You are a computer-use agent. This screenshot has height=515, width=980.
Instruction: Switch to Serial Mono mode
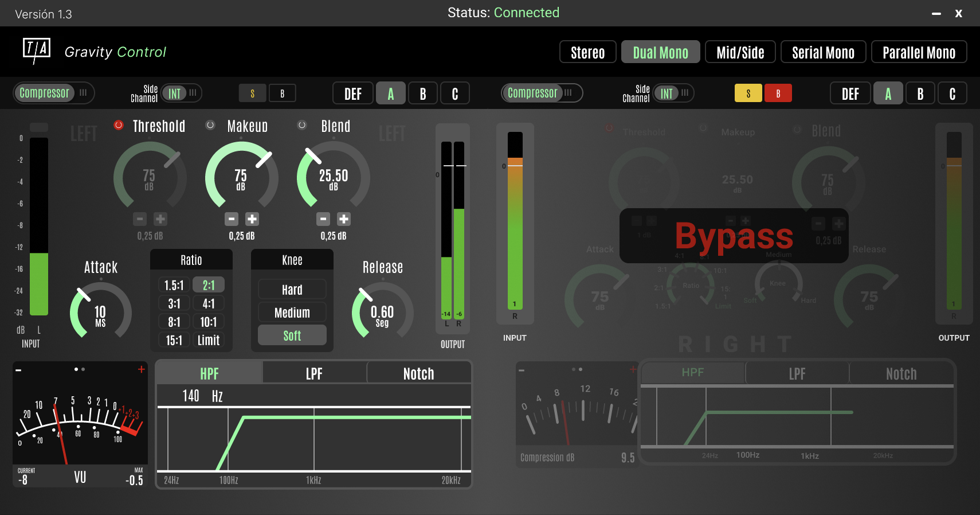(x=823, y=52)
